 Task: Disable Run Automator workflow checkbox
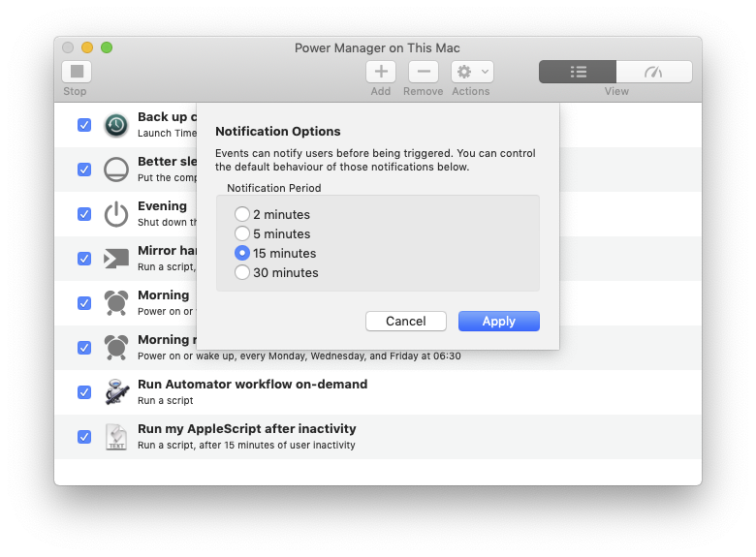pyautogui.click(x=84, y=392)
